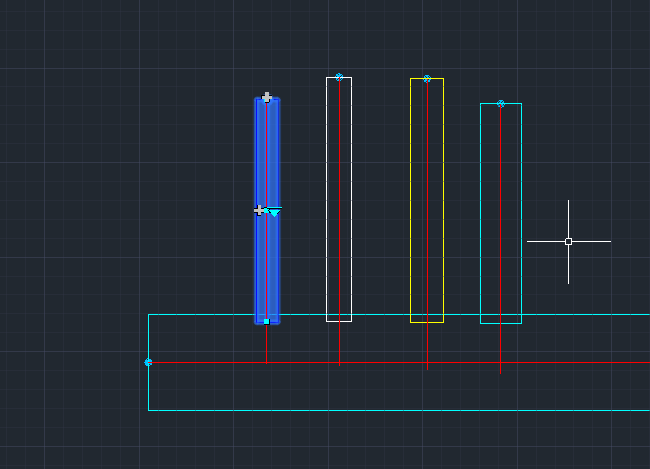The height and width of the screenshot is (469, 650).
Task: Click the plus grip at the middle of the blue bar
Action: 259,210
